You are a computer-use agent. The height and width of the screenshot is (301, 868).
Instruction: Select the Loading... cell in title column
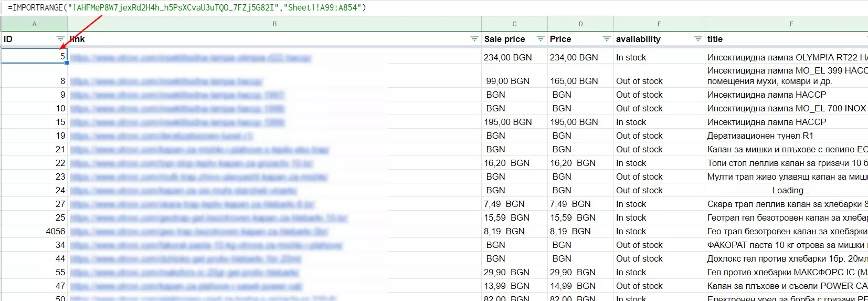pyautogui.click(x=791, y=190)
